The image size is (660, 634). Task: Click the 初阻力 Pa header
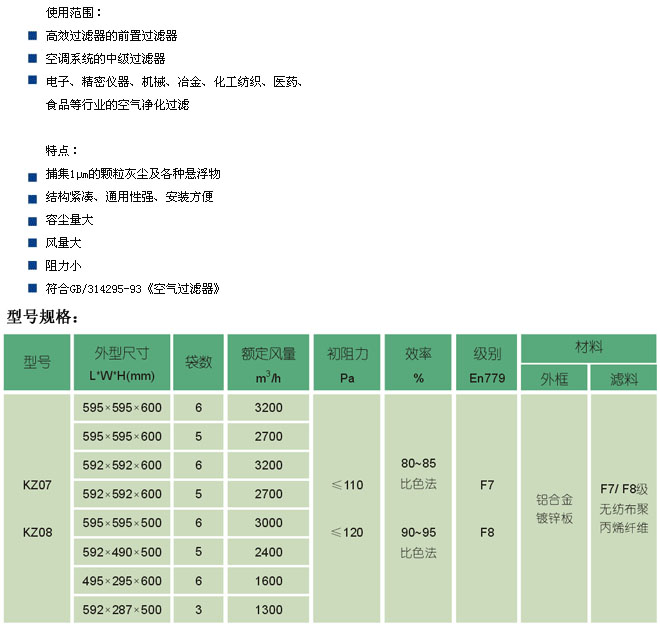pos(347,362)
